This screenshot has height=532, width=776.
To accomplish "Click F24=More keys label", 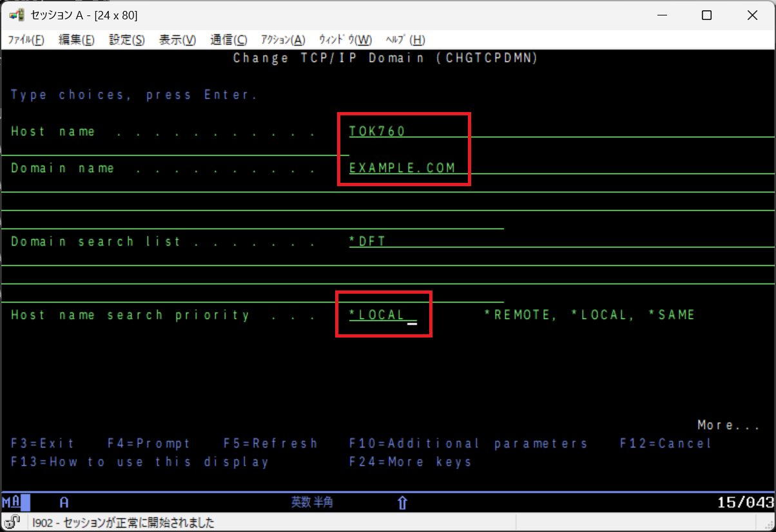I will (411, 462).
